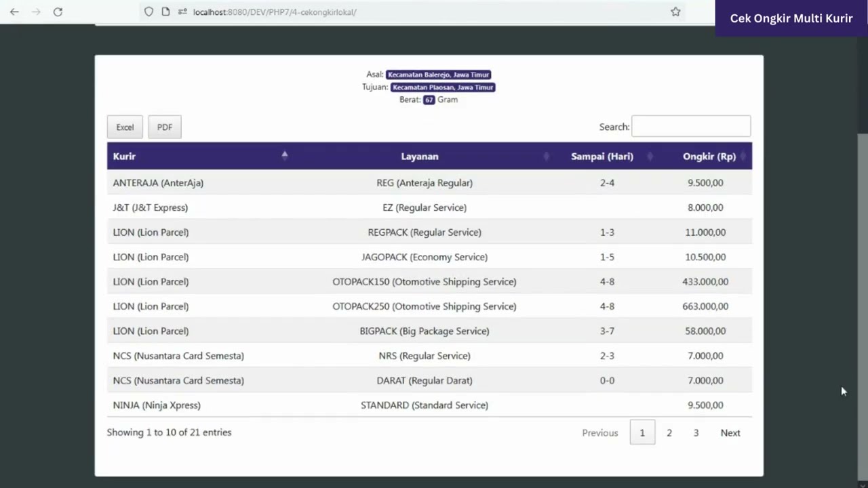Go to Previous page
Viewport: 868px width, 488px height.
click(600, 432)
